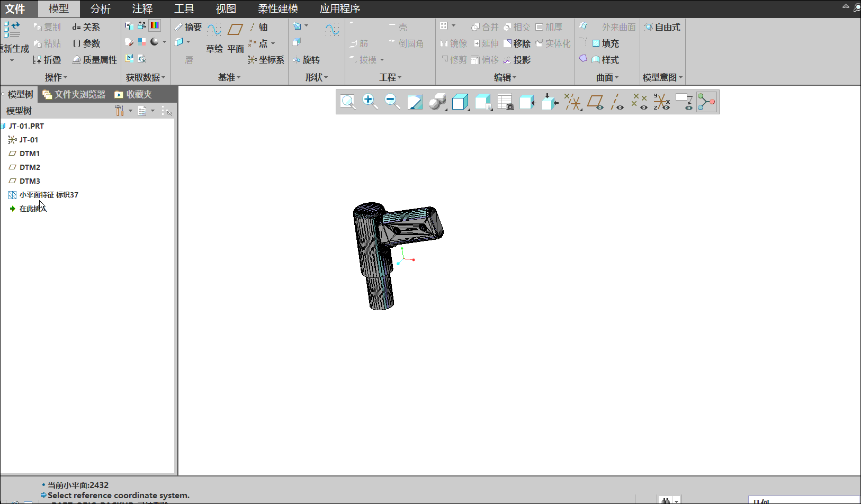Switch to 收藏夹 favorites tab
The height and width of the screenshot is (504, 861).
[133, 94]
